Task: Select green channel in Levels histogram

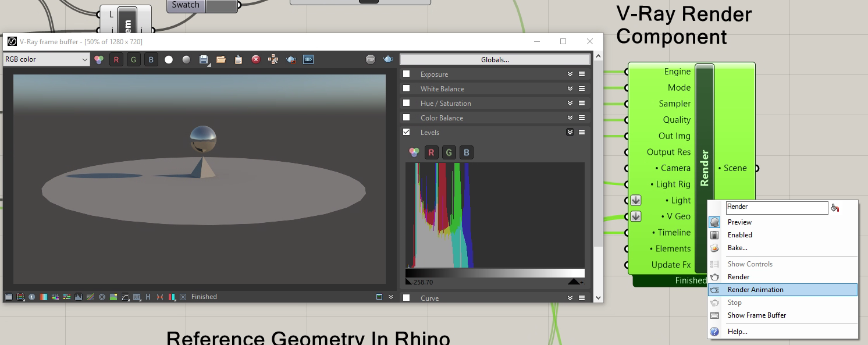Action: (449, 152)
